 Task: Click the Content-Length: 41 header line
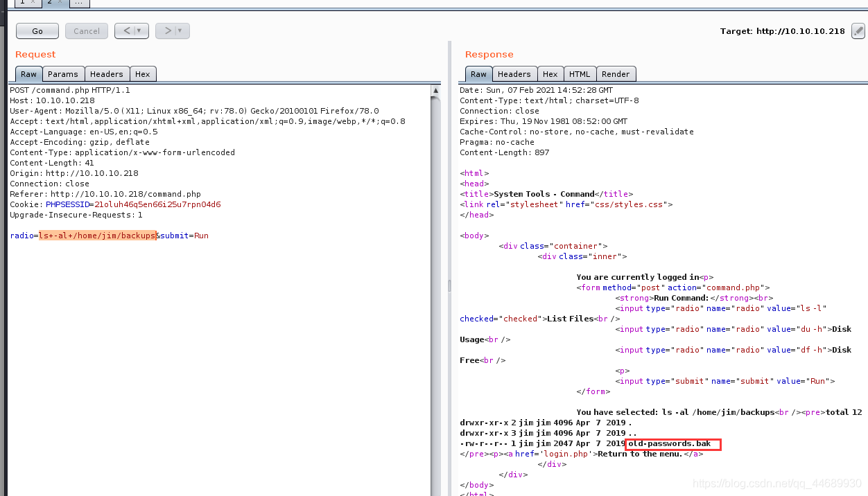[52, 163]
